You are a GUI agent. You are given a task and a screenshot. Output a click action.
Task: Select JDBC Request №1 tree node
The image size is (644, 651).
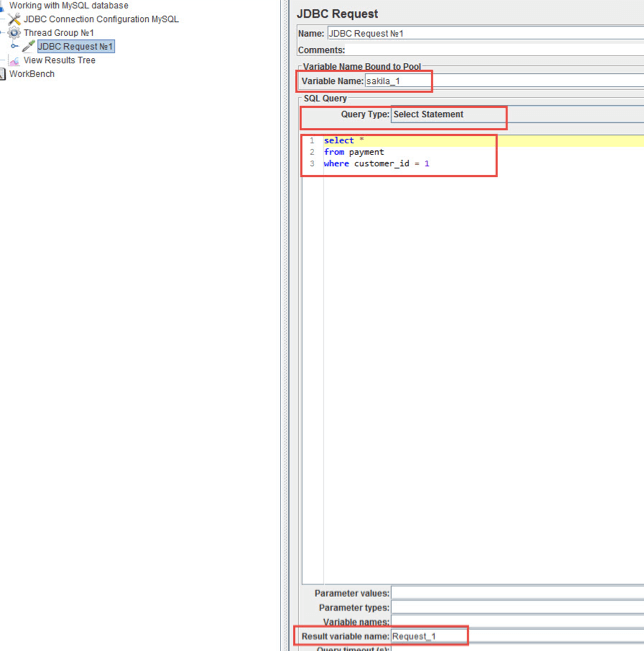point(76,46)
